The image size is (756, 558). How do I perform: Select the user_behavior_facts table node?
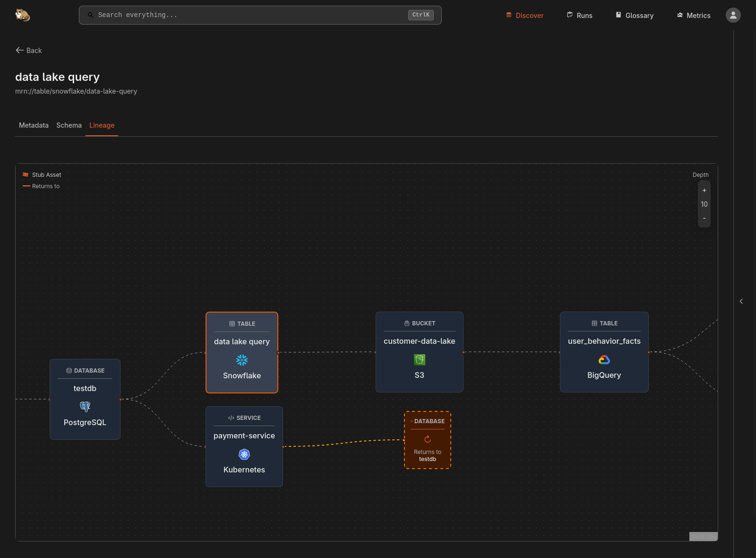[x=604, y=341]
